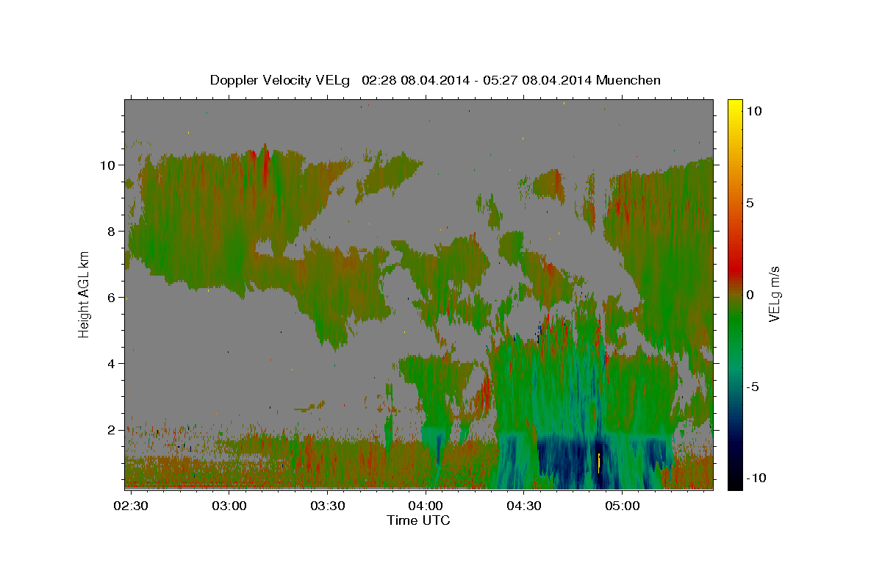Select the '03:00' time axis label
882x588 pixels.
click(x=230, y=506)
